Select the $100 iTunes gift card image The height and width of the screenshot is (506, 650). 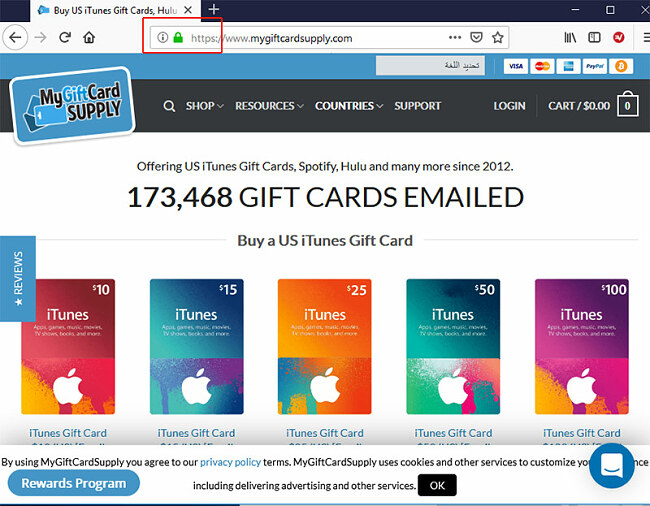click(582, 346)
